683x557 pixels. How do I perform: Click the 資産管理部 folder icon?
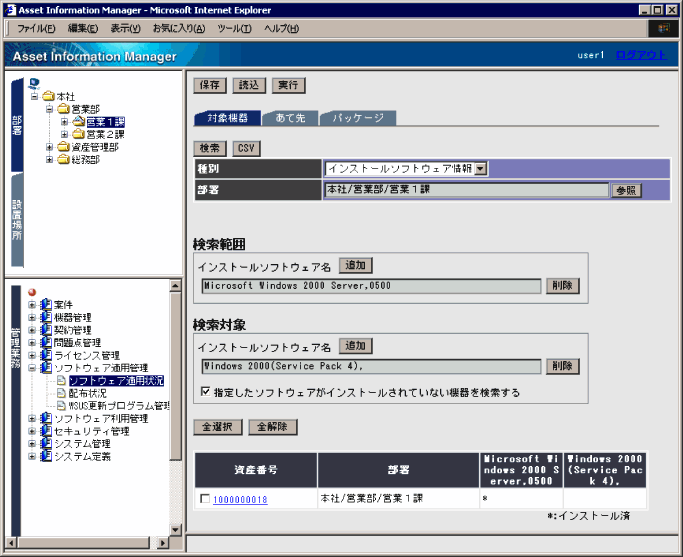point(64,147)
